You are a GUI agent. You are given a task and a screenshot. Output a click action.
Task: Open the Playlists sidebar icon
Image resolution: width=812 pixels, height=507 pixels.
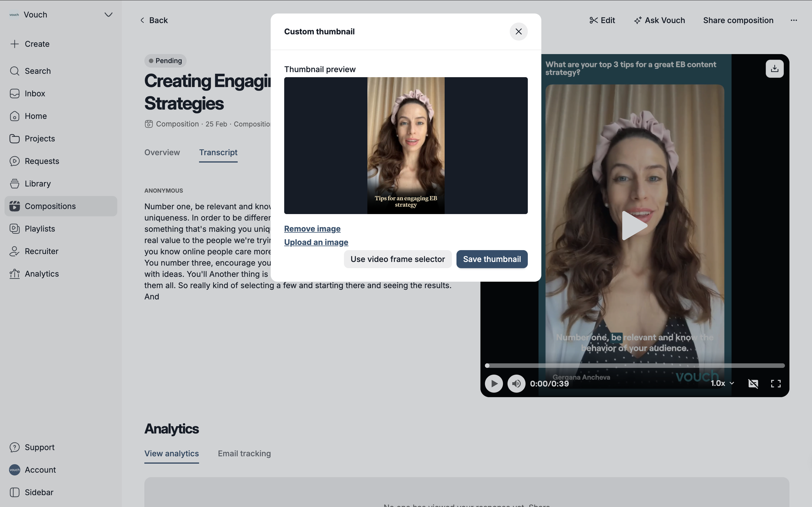(14, 229)
